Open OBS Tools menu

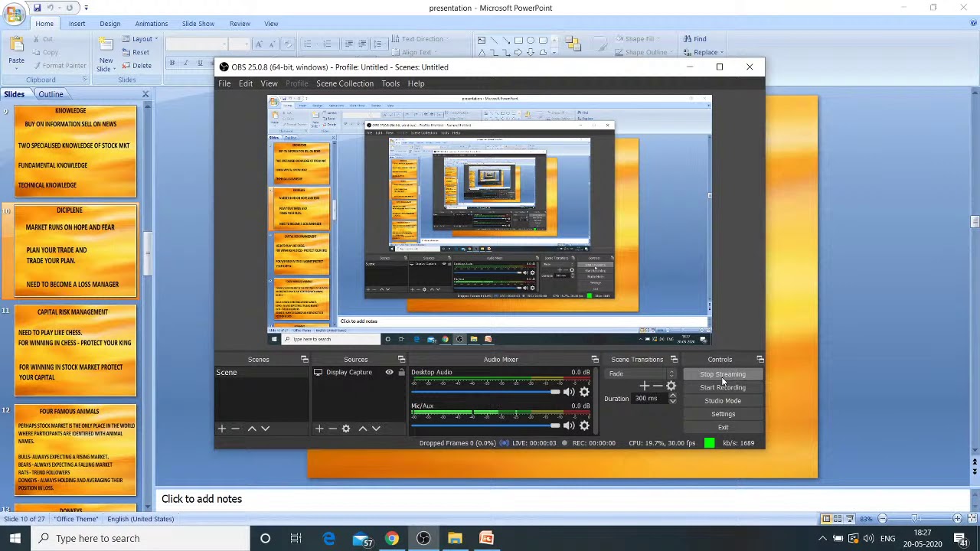point(390,83)
